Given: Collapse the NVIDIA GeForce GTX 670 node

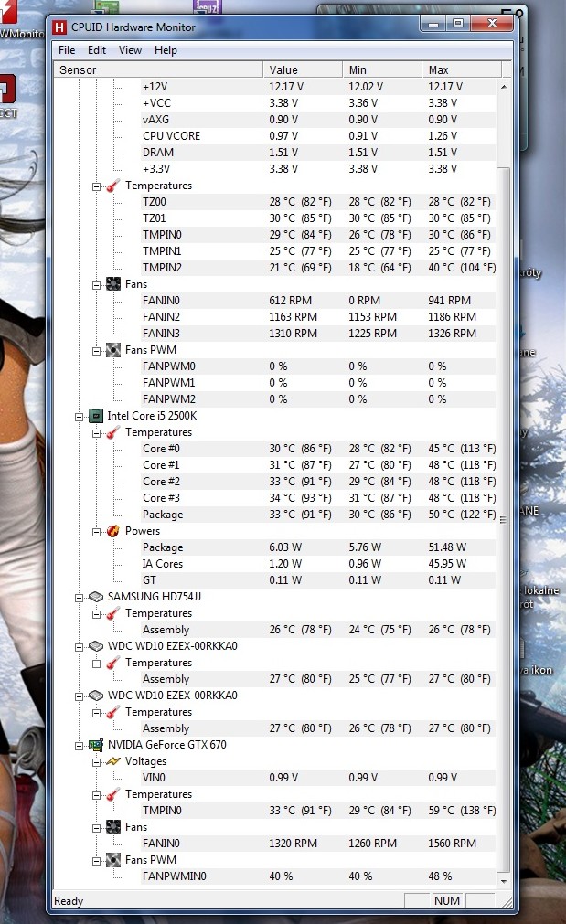Looking at the screenshot, I should [x=79, y=746].
